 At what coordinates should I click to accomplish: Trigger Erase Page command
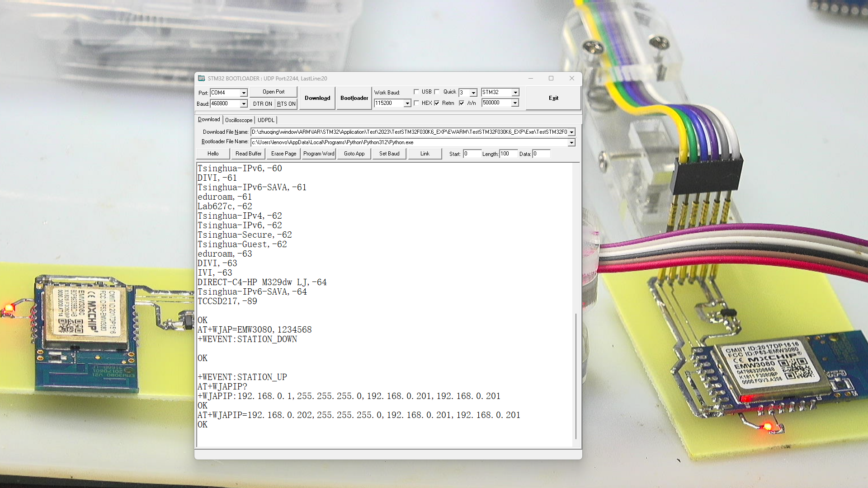(283, 154)
